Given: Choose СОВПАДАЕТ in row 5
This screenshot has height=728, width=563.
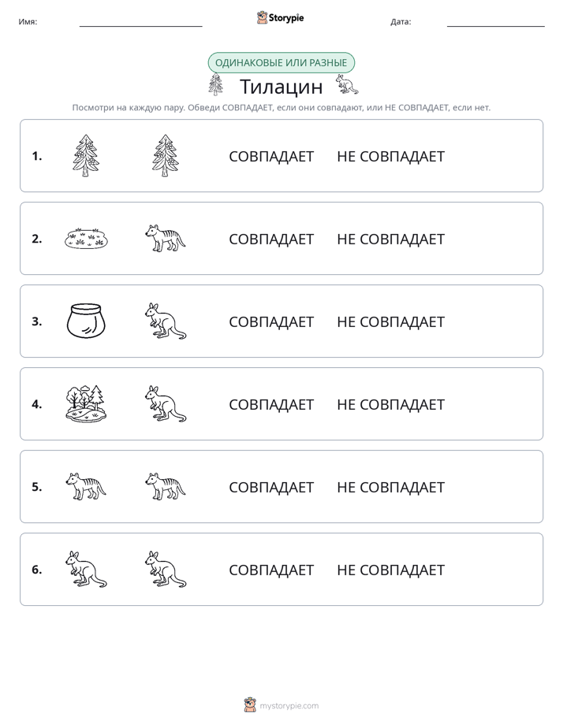Looking at the screenshot, I should pyautogui.click(x=271, y=487).
